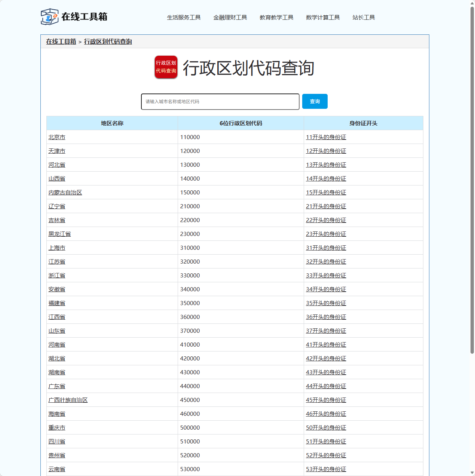475x476 pixels.
Task: Click the 行政区划代码查询 breadcrumb link
Action: pos(108,42)
